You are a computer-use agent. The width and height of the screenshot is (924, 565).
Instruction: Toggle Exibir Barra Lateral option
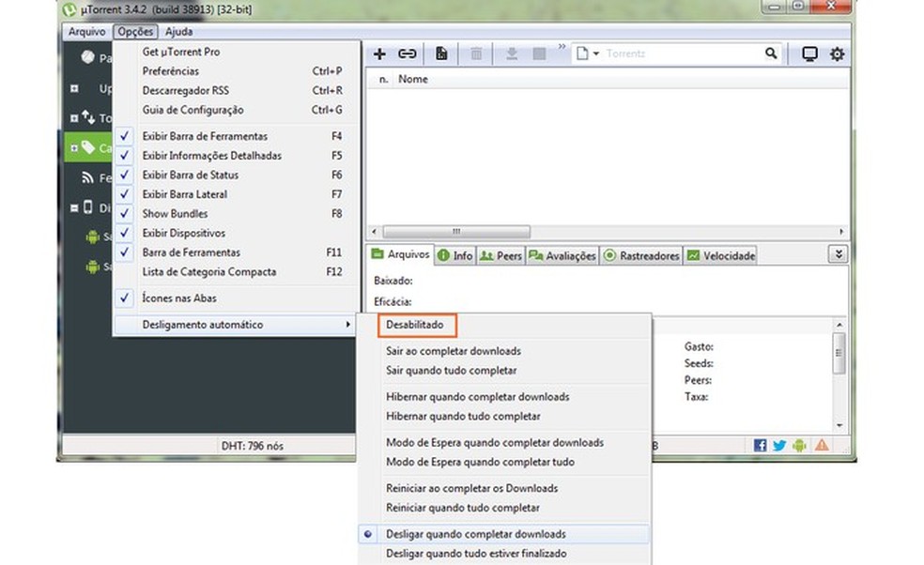pos(236,194)
